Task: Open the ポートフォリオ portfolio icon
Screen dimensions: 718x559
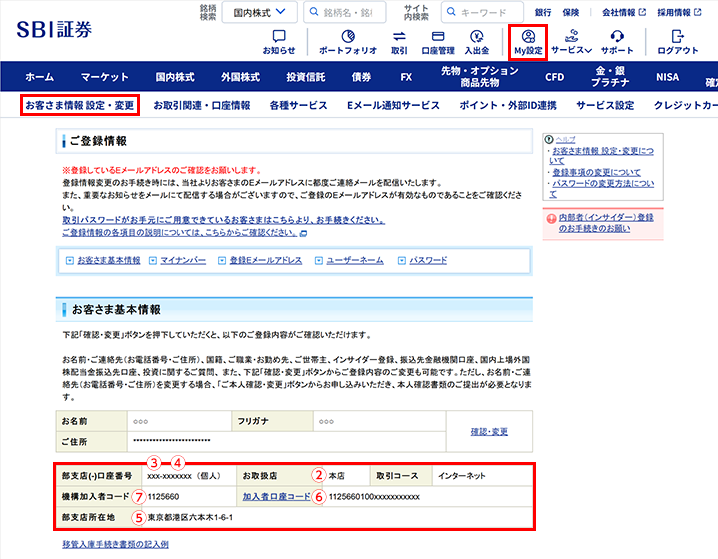Action: point(348,42)
